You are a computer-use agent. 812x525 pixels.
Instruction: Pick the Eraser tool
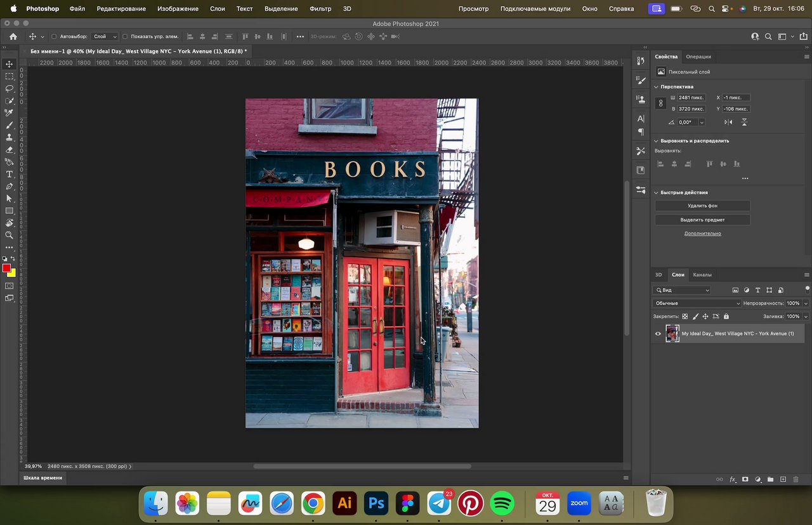click(10, 150)
